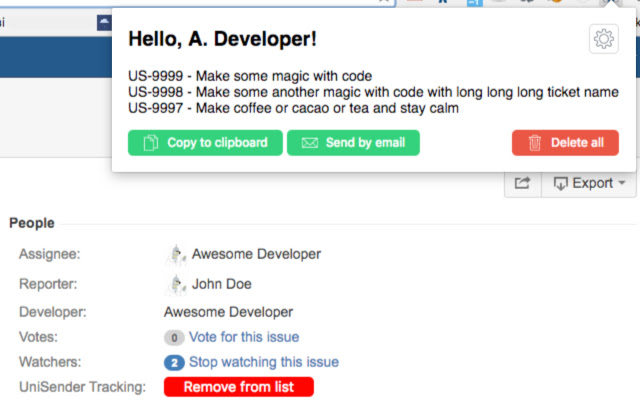Screen dimensions: 640x400
Task: Click the People section heading
Action: tap(32, 223)
